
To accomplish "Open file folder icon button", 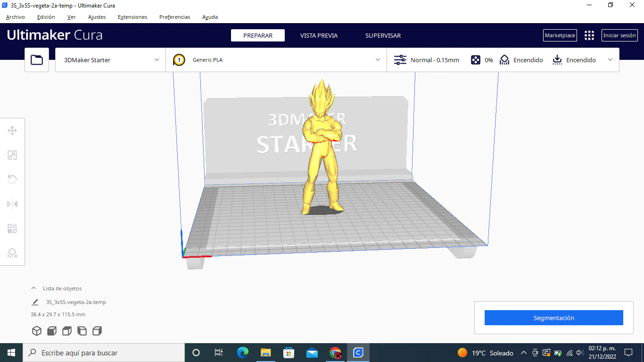I will 37,60.
